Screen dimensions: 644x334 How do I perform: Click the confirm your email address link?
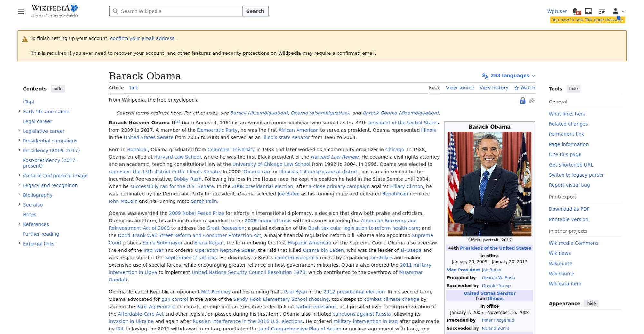(x=142, y=38)
